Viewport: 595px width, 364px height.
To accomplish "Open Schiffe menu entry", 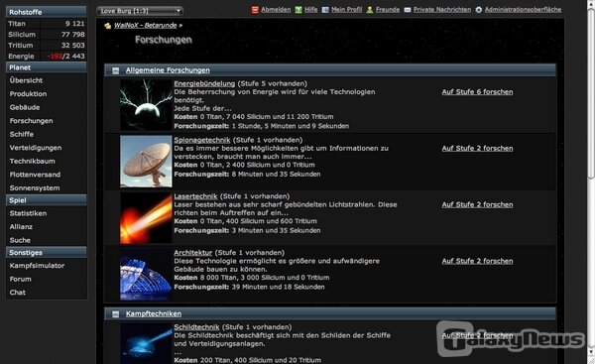I will click(22, 134).
